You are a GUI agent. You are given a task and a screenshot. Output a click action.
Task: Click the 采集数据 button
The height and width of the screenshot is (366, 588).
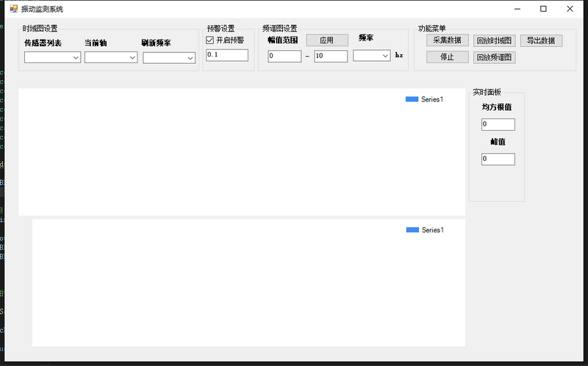(x=448, y=40)
